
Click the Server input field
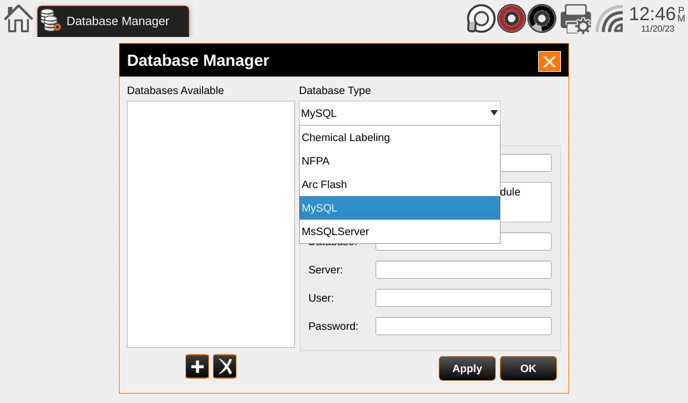point(463,270)
